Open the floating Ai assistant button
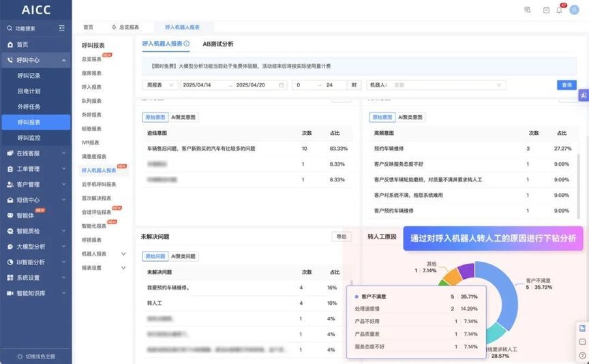Screen dimensions: 589x364 pos(584,95)
